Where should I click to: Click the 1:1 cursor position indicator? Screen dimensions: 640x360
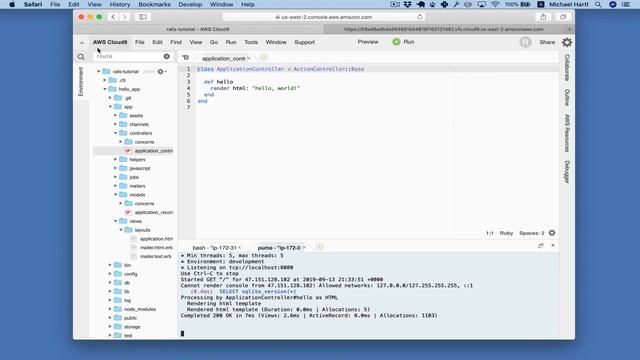489,233
